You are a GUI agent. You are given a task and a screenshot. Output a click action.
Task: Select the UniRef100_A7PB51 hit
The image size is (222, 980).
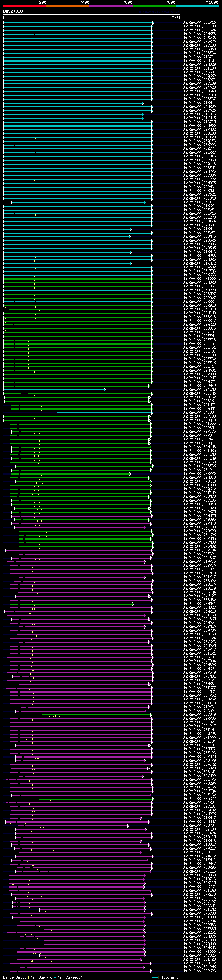point(199,428)
